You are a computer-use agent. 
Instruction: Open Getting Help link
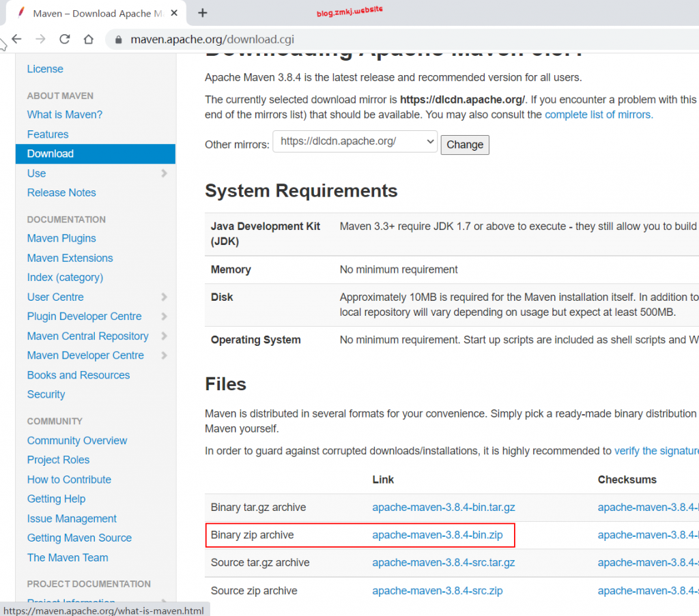point(56,499)
